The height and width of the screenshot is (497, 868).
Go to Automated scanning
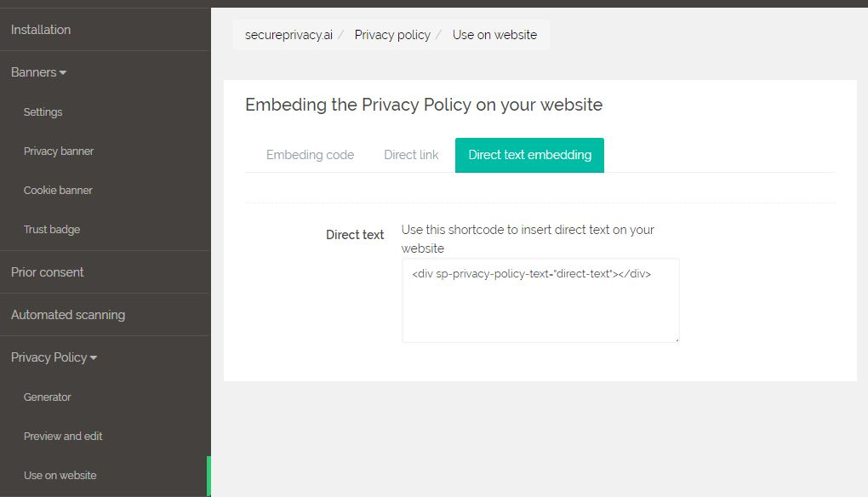point(68,314)
